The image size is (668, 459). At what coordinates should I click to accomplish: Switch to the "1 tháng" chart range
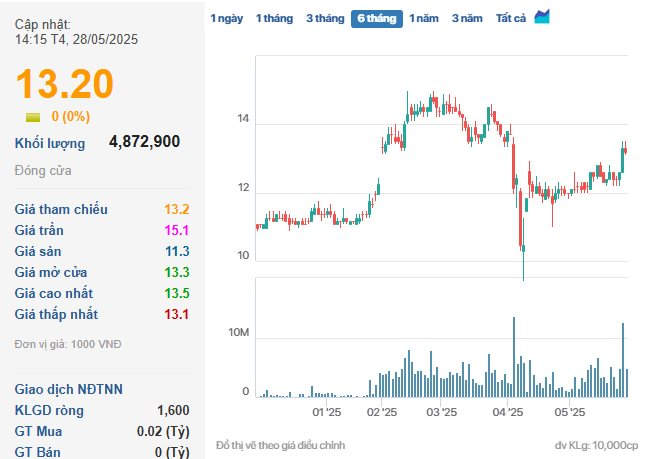(x=273, y=18)
